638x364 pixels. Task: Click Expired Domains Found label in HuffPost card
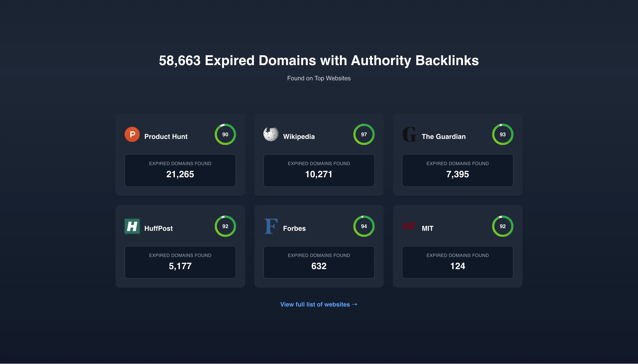(x=180, y=255)
